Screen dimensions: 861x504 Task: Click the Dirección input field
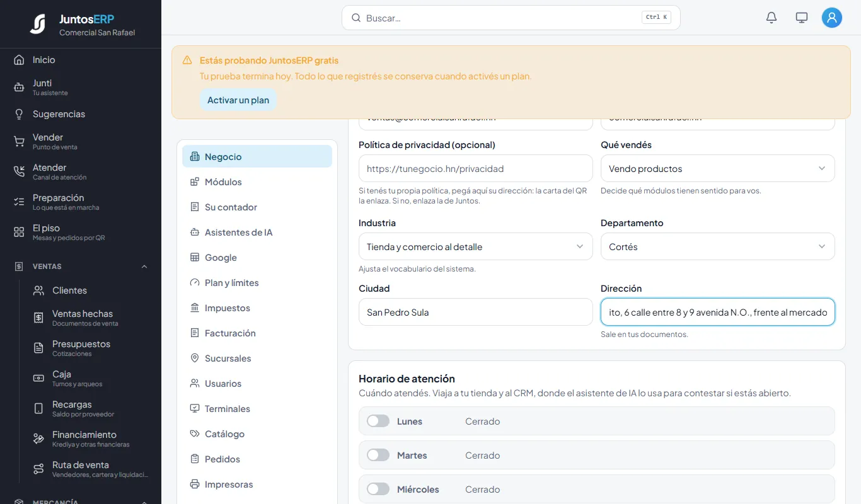[718, 312]
